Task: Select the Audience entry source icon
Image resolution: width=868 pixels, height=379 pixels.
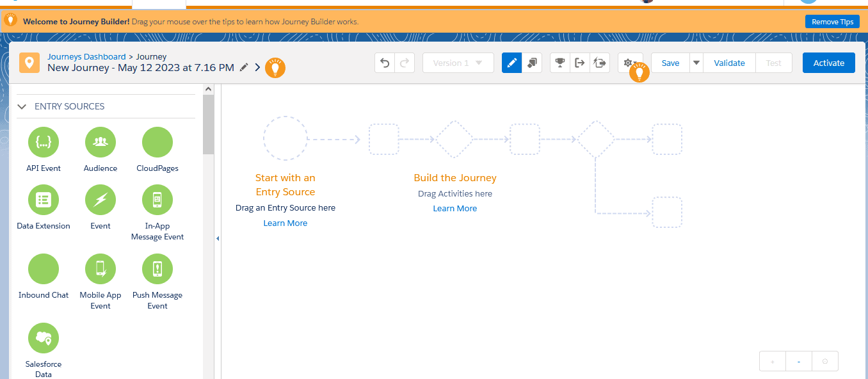Action: point(100,141)
